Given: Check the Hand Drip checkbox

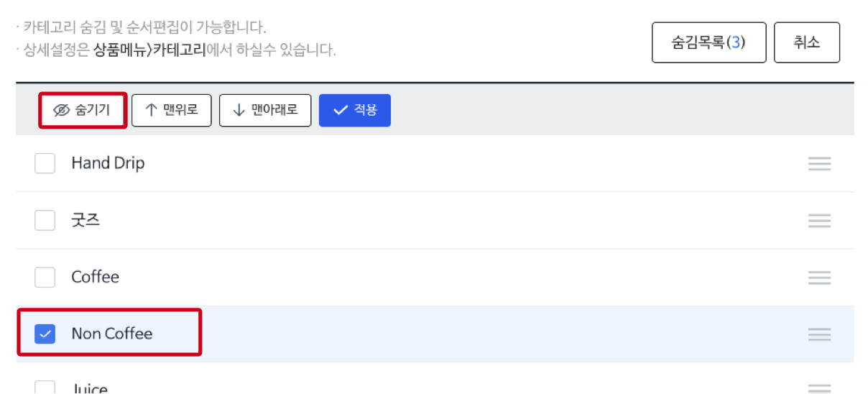Looking at the screenshot, I should (45, 164).
